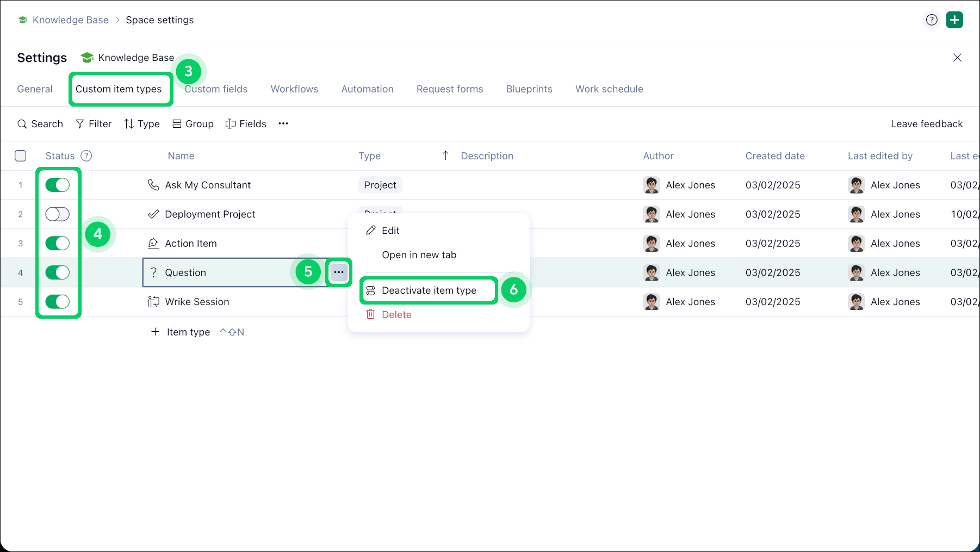Add a new Item type

click(181, 332)
